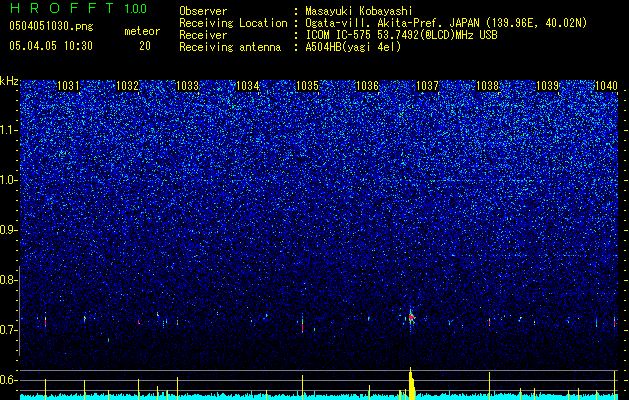
Task: Click the red echo streak below 1035
Action: coord(302,324)
